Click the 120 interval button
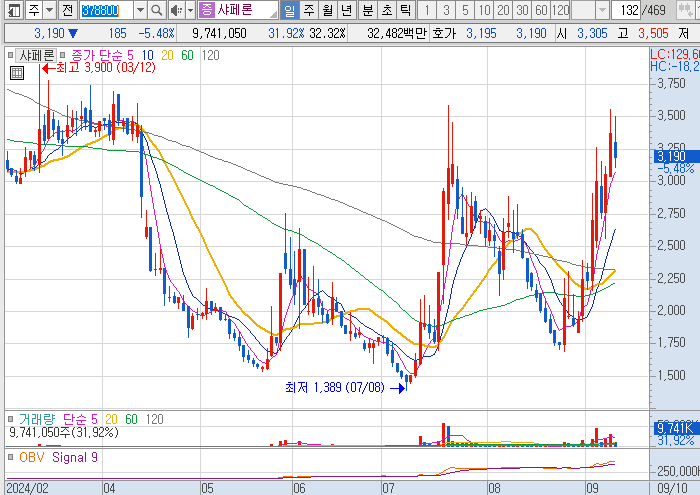The image size is (700, 495). pos(561,10)
